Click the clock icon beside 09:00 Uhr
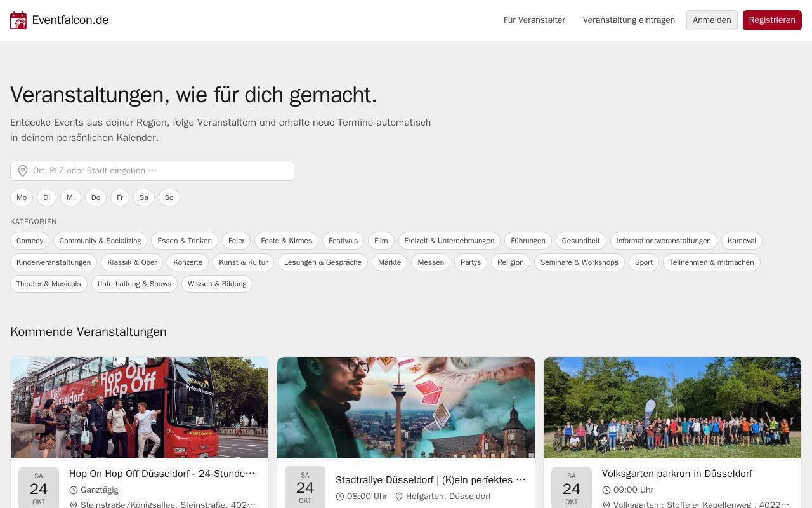The height and width of the screenshot is (508, 812). tap(606, 490)
